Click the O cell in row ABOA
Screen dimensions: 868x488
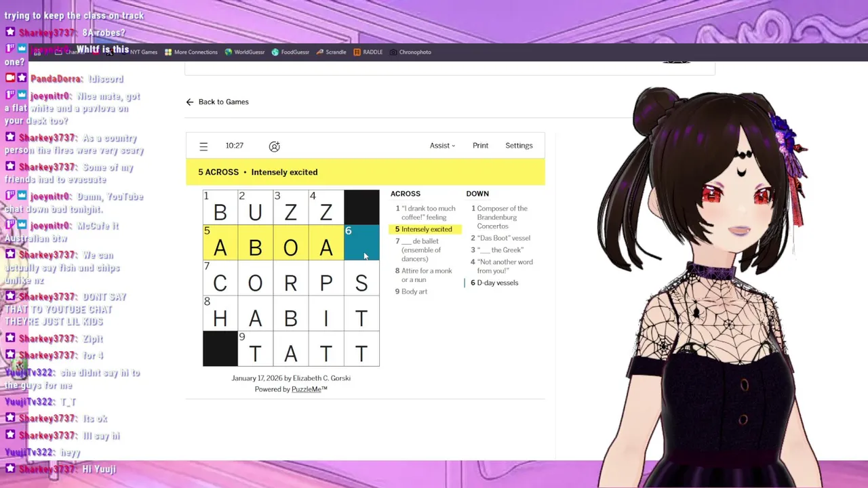click(x=291, y=243)
